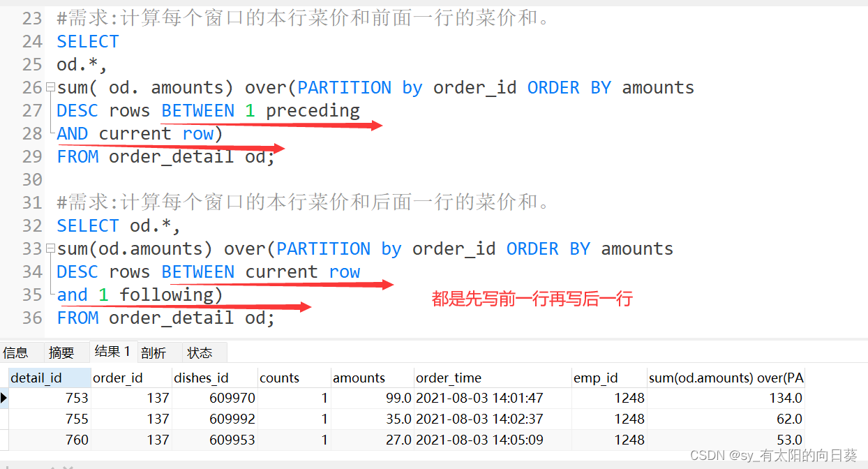Place cursor on 'od.*,' at line 25
Image resolution: width=868 pixels, height=469 pixels.
[x=82, y=65]
